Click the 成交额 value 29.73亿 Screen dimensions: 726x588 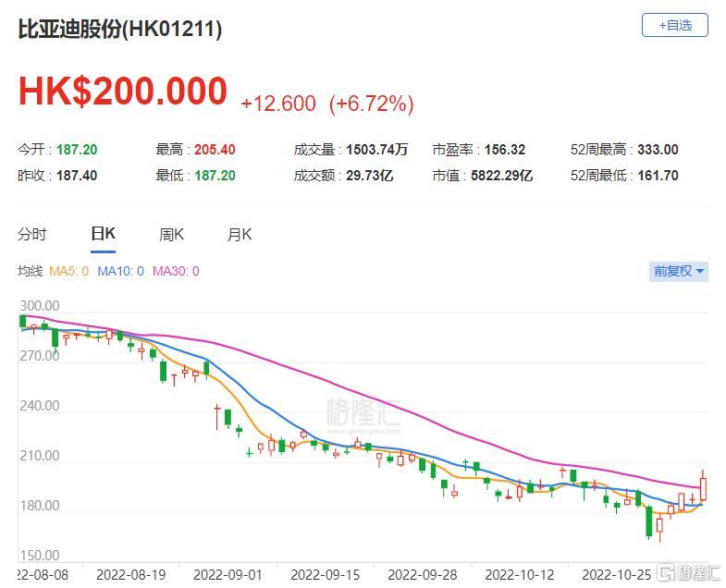click(x=370, y=176)
